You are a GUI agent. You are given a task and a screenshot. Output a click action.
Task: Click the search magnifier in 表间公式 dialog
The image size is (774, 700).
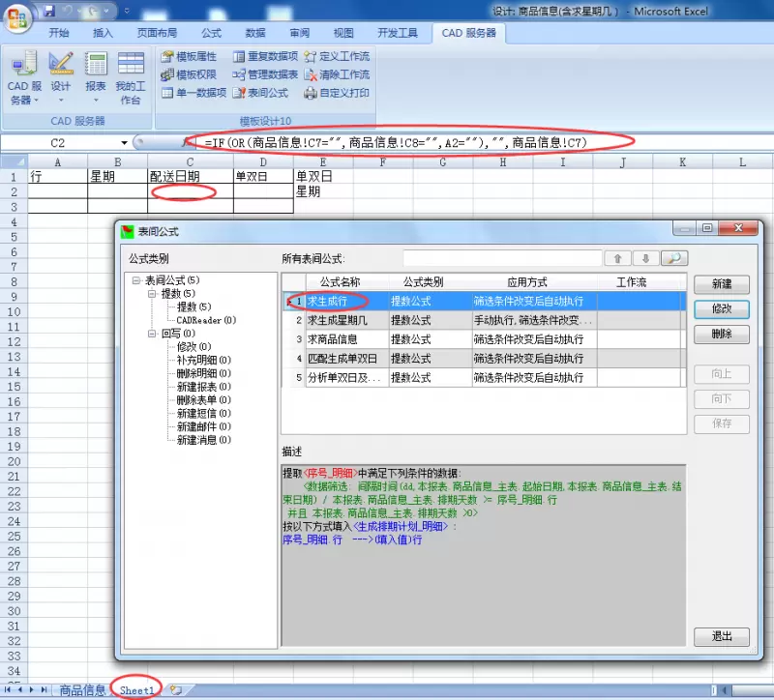[674, 258]
